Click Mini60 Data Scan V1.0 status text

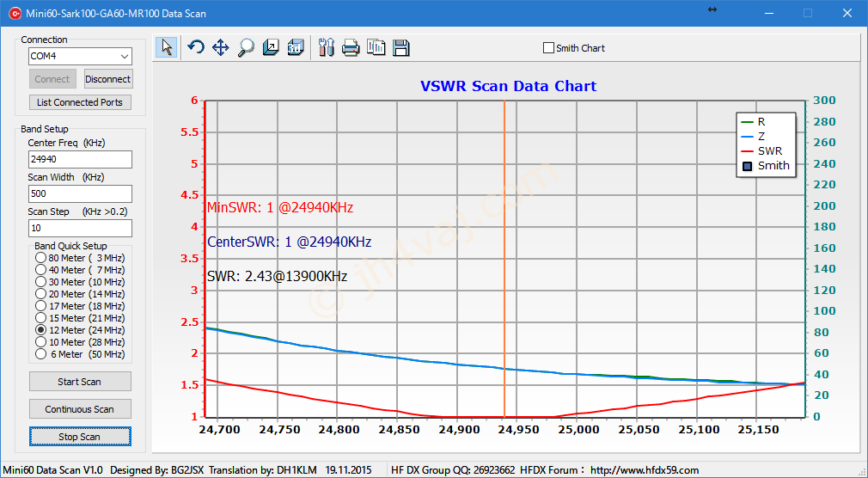(x=52, y=470)
